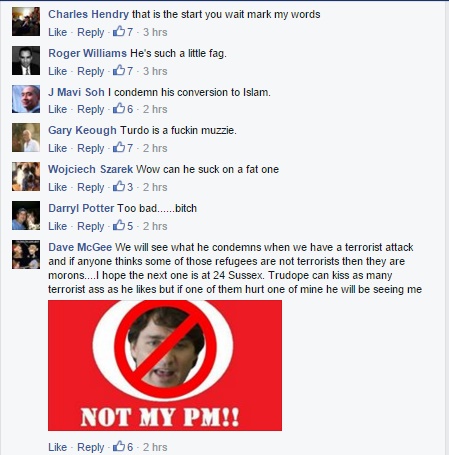Open Gary Keough's profile picture

pos(26,138)
